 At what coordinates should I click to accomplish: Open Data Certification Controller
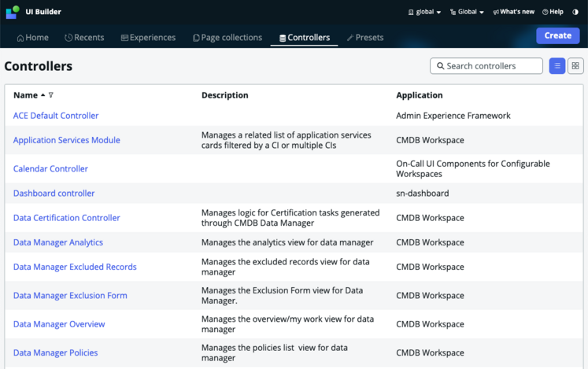point(67,218)
